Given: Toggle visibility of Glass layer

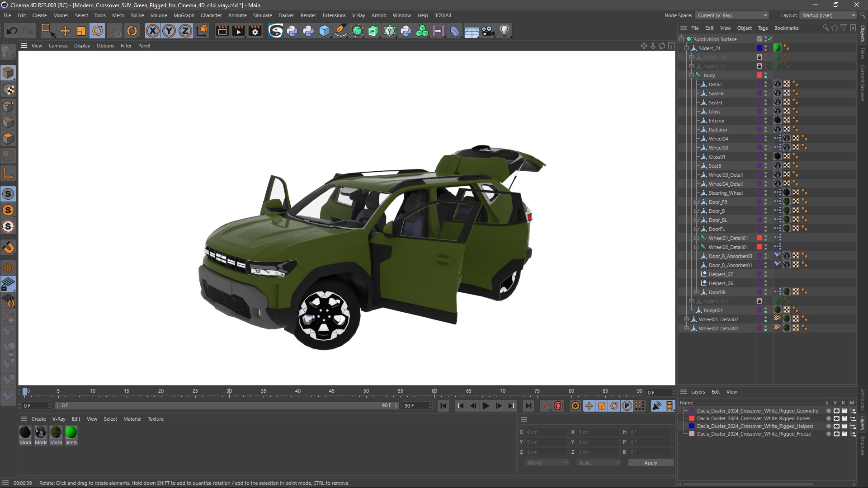Looking at the screenshot, I should (x=766, y=110).
